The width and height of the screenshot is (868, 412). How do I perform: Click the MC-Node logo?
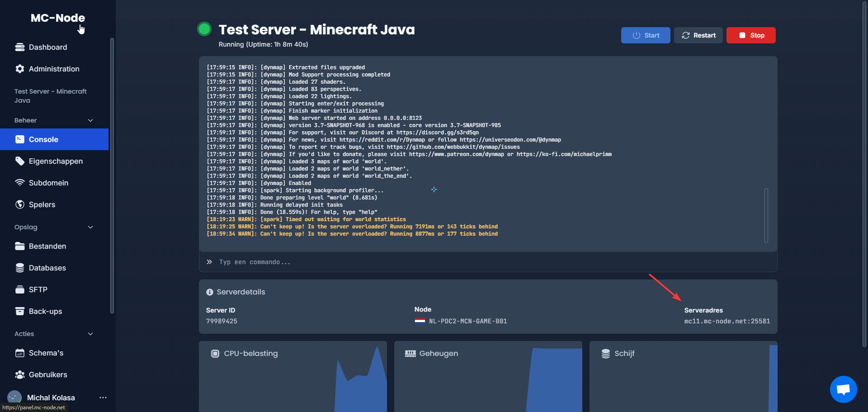(x=58, y=18)
